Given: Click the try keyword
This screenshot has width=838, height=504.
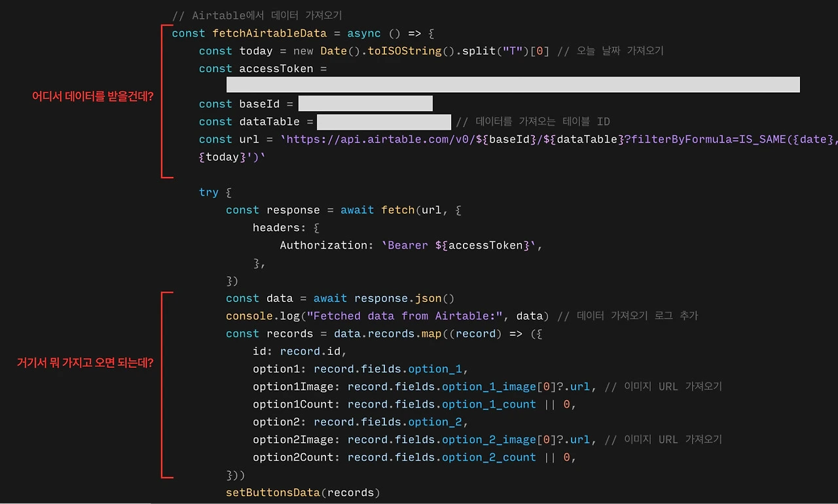Looking at the screenshot, I should (x=209, y=192).
